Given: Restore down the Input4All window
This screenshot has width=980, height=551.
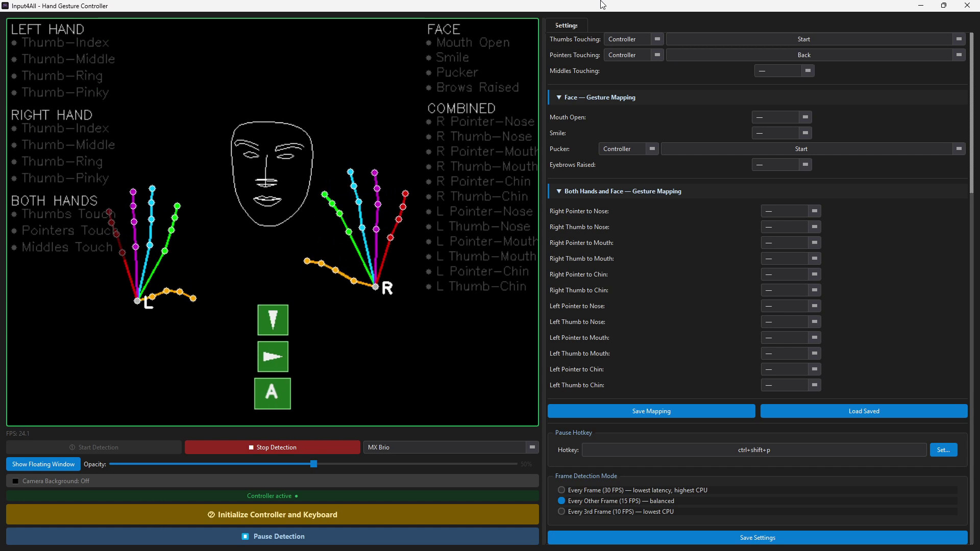Looking at the screenshot, I should (x=944, y=6).
